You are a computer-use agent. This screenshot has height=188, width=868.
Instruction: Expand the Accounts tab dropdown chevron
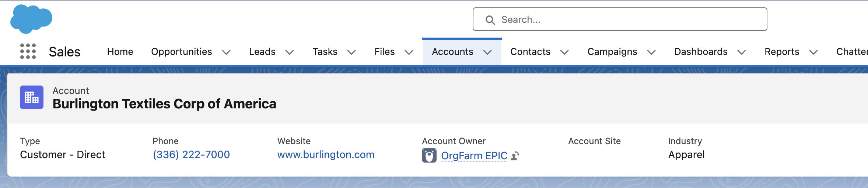[487, 52]
